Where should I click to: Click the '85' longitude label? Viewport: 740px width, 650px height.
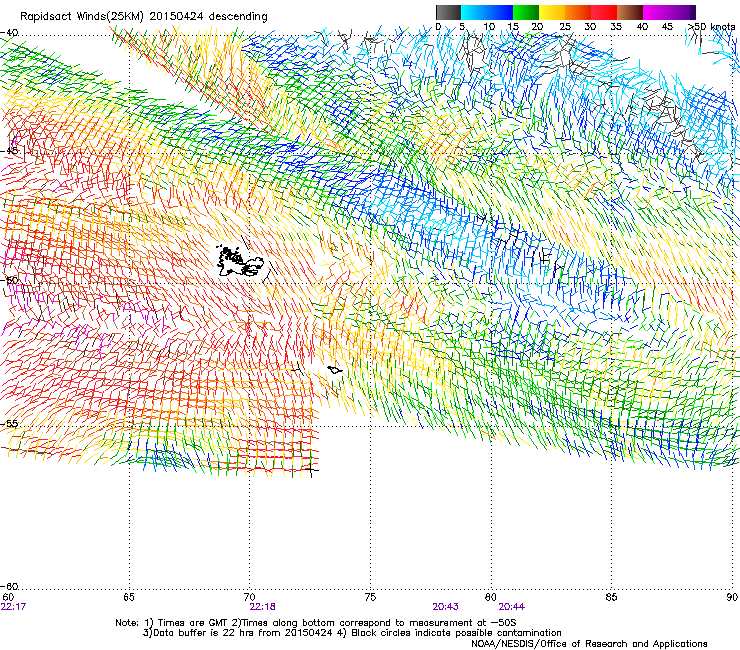coord(611,598)
